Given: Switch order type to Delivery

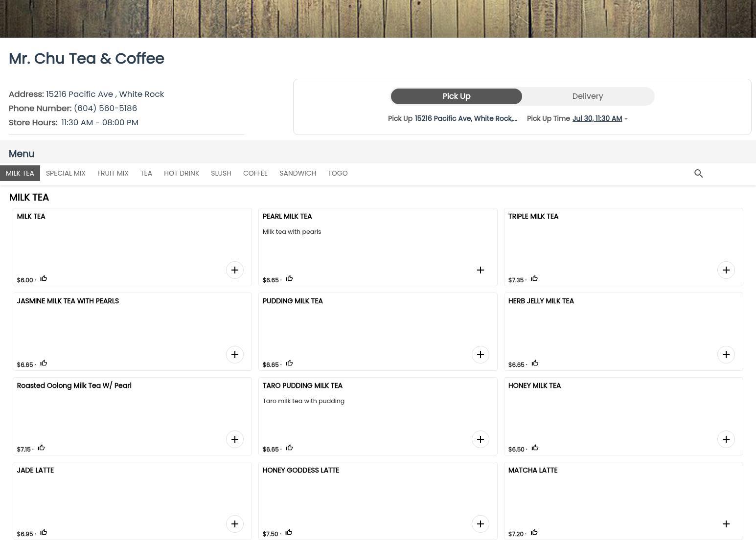Looking at the screenshot, I should click(x=587, y=96).
